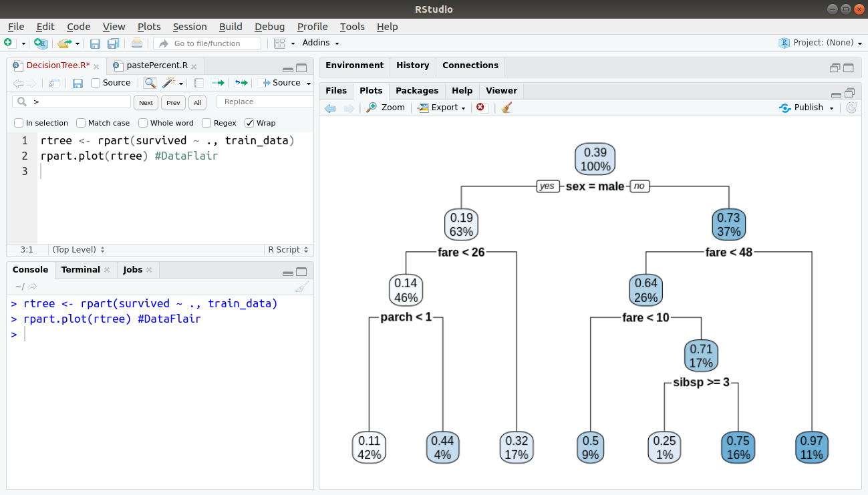Open the Session menu
This screenshot has width=868, height=495.
[x=190, y=26]
